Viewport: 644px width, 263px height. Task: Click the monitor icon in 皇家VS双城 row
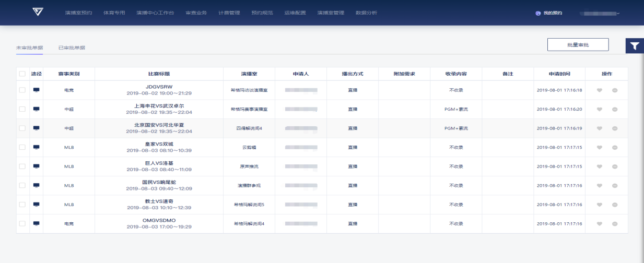click(x=36, y=147)
